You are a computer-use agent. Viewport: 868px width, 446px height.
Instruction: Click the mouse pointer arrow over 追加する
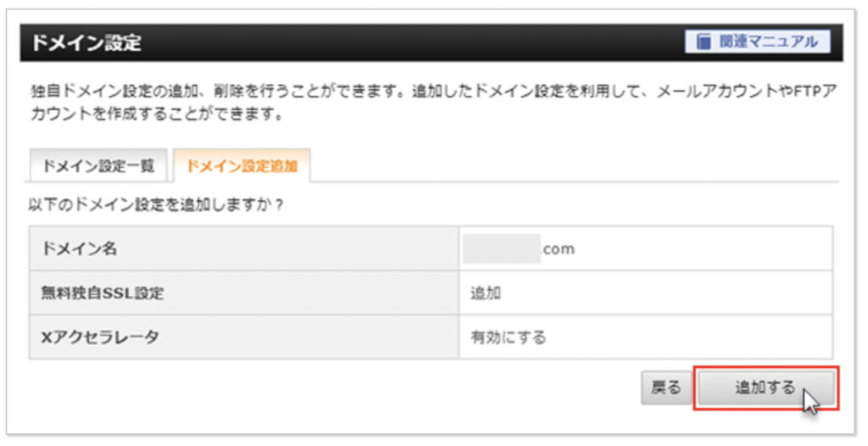[x=810, y=401]
